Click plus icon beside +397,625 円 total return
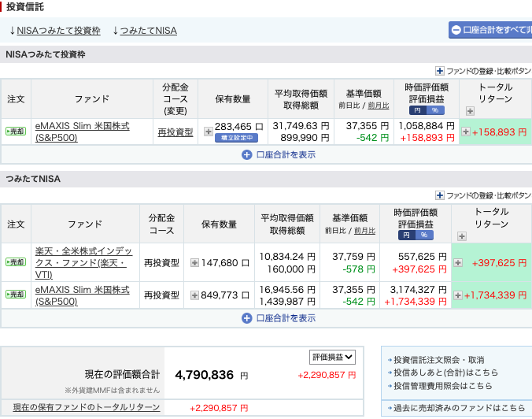The width and height of the screenshot is (532, 419). tap(458, 262)
